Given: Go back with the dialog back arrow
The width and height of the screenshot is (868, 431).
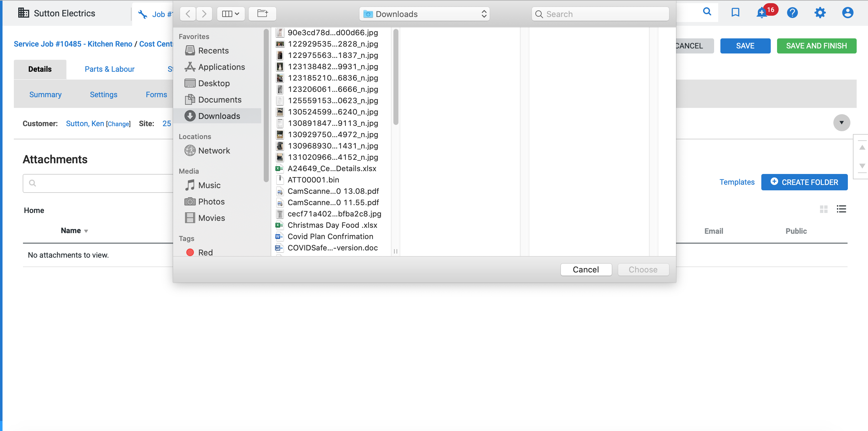Looking at the screenshot, I should pyautogui.click(x=188, y=14).
